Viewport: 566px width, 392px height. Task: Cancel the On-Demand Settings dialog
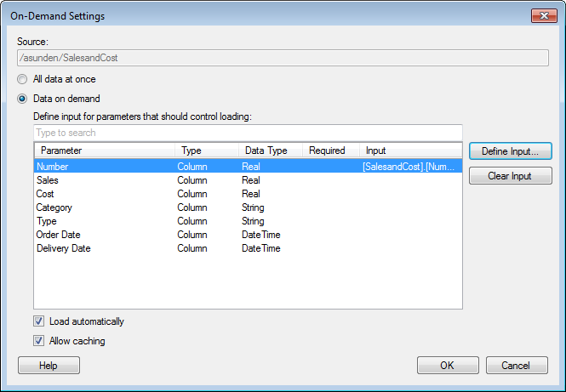[516, 365]
